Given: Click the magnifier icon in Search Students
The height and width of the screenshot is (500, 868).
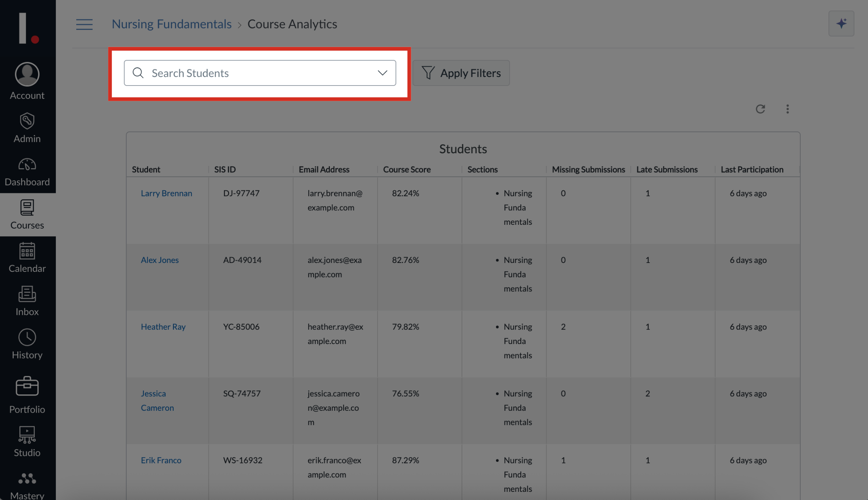Looking at the screenshot, I should click(138, 73).
